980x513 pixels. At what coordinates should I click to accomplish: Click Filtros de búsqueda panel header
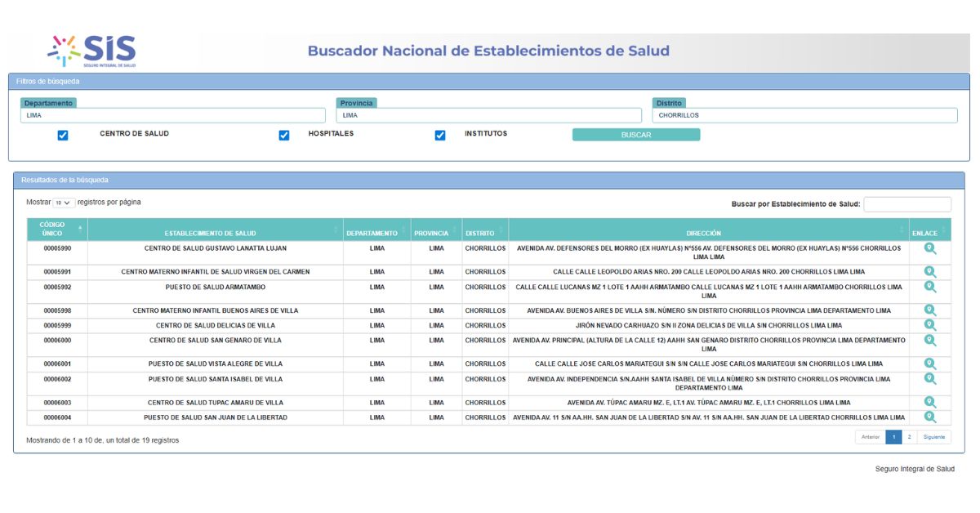tap(488, 81)
